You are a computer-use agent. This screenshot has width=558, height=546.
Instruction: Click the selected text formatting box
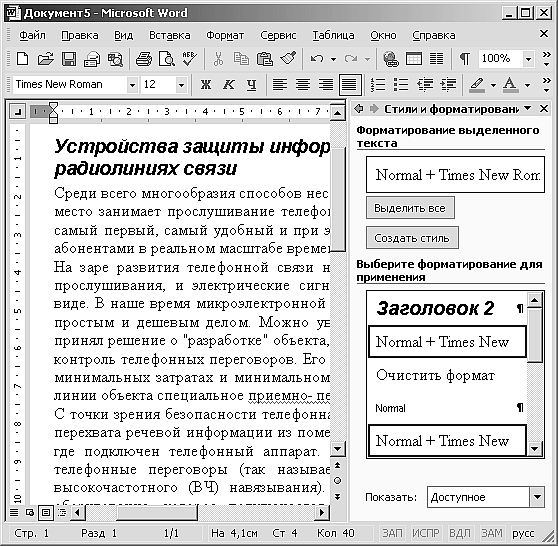[x=456, y=174]
